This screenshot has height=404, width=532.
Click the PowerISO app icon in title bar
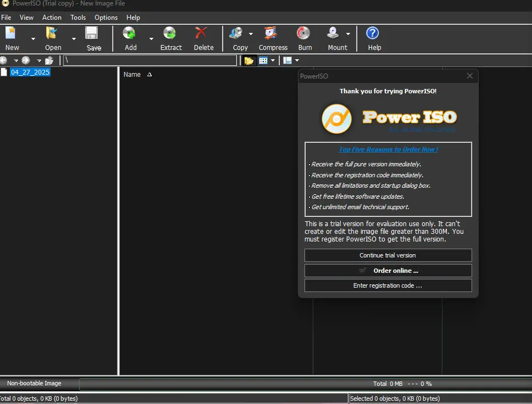click(5, 3)
